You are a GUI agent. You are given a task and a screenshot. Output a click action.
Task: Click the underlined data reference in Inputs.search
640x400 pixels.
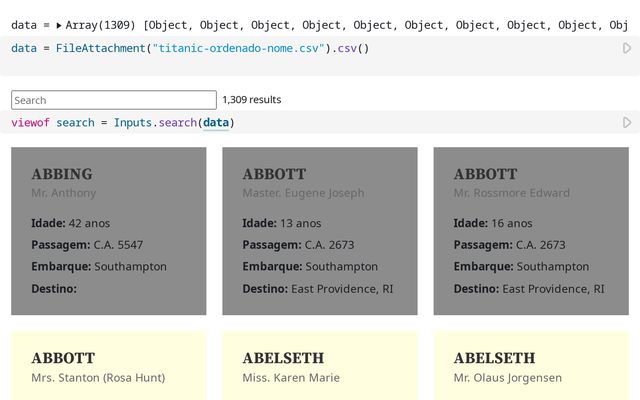tap(216, 123)
